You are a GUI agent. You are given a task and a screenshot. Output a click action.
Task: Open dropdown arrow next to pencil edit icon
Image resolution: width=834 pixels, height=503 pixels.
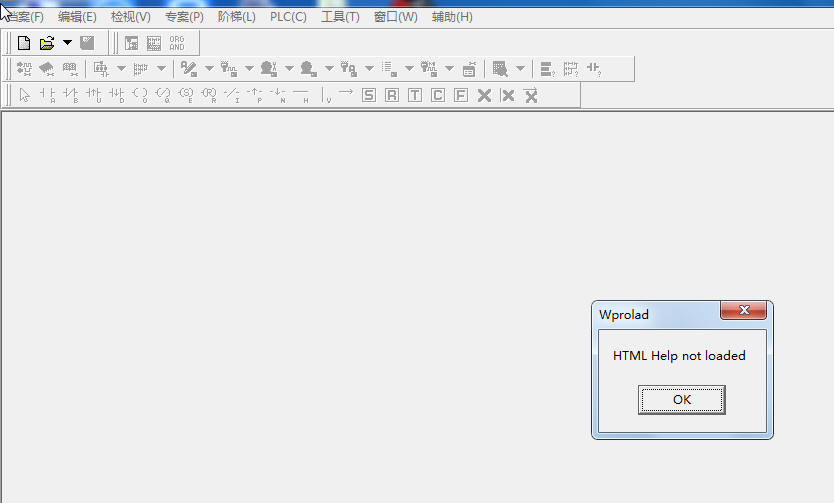click(x=209, y=69)
